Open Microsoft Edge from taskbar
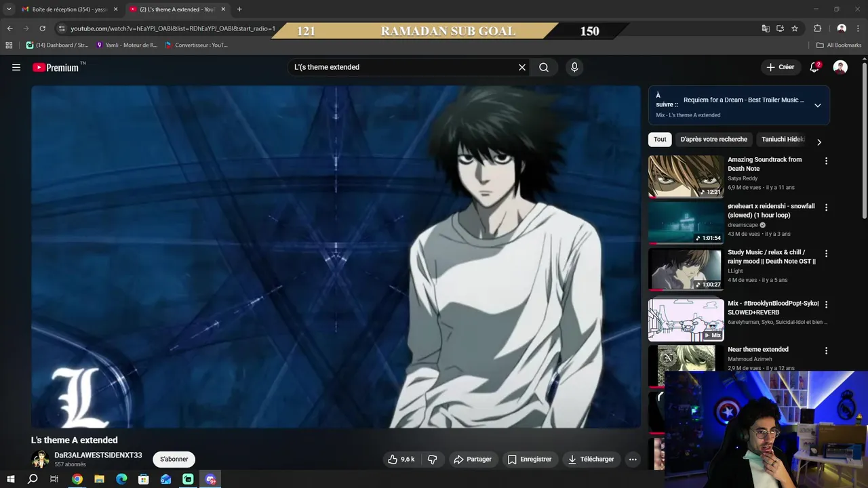Screen dimensions: 868x488 [121, 479]
